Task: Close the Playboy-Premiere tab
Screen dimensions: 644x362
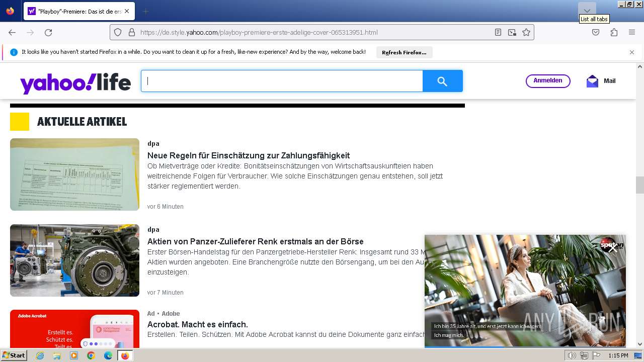Action: (x=126, y=11)
